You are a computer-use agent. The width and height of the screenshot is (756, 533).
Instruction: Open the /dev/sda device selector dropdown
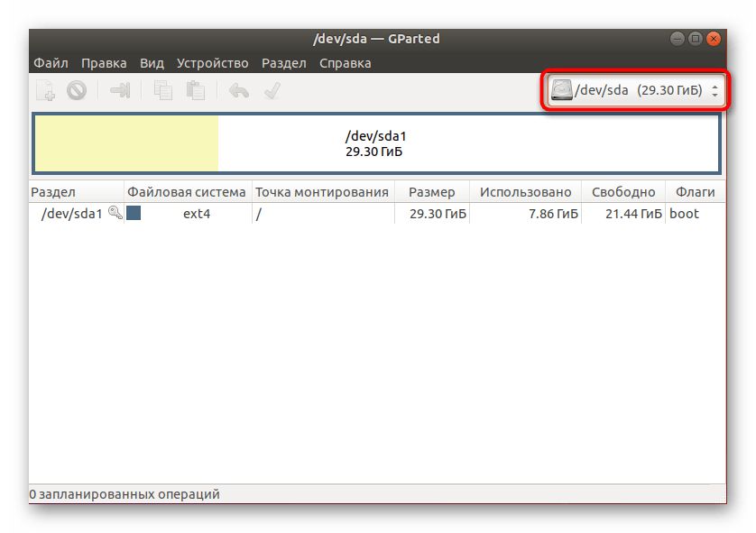coord(637,90)
